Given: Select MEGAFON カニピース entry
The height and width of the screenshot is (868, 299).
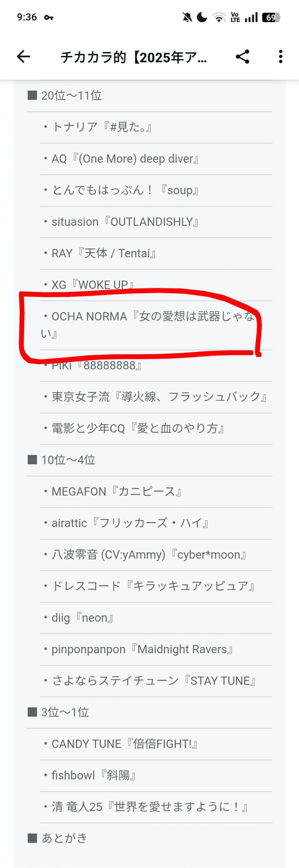Looking at the screenshot, I should (116, 491).
